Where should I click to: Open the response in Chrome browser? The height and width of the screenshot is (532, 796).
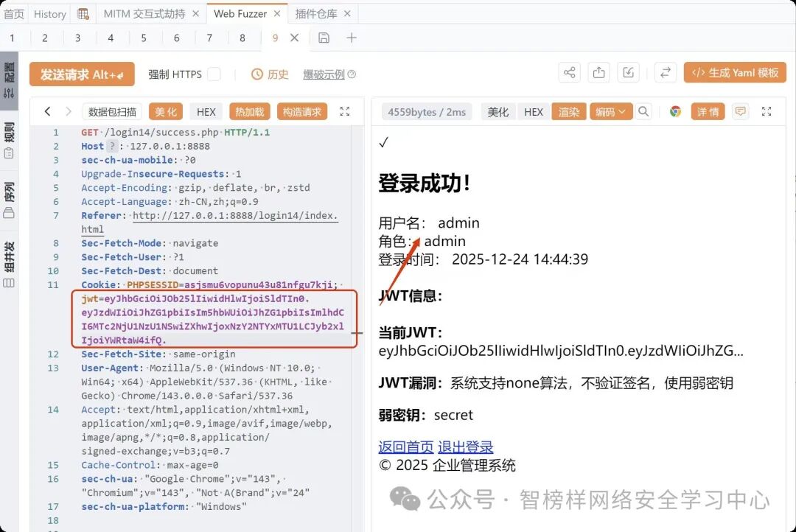[675, 111]
